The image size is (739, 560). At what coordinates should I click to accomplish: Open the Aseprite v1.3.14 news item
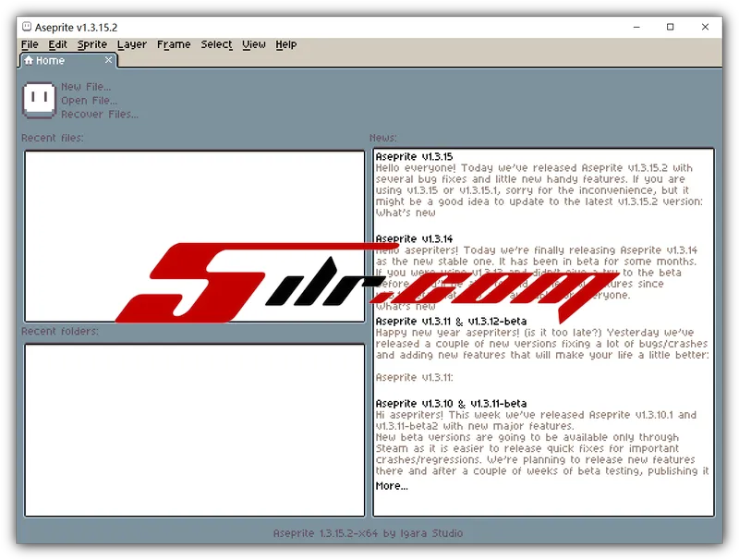pyautogui.click(x=414, y=239)
